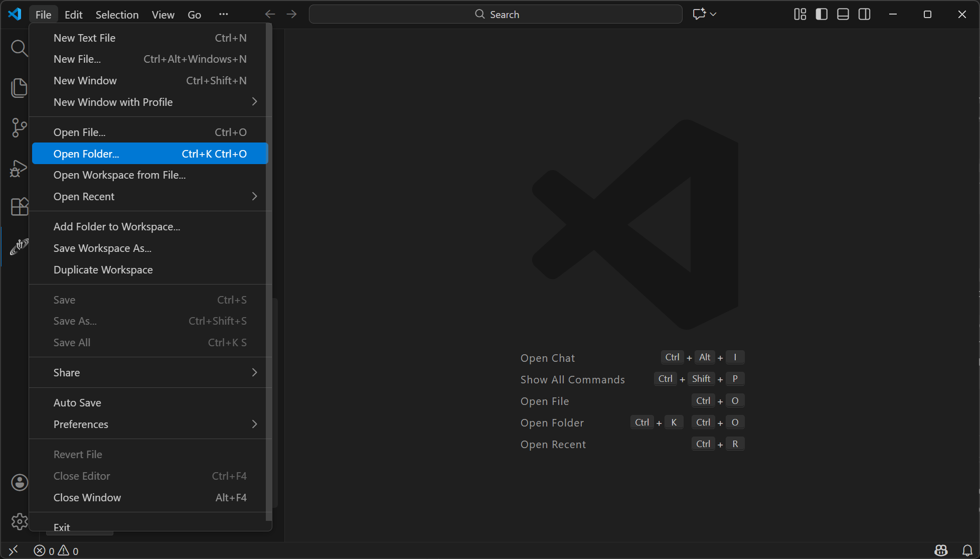Image resolution: width=980 pixels, height=559 pixels.
Task: Open the Go menu
Action: click(195, 15)
